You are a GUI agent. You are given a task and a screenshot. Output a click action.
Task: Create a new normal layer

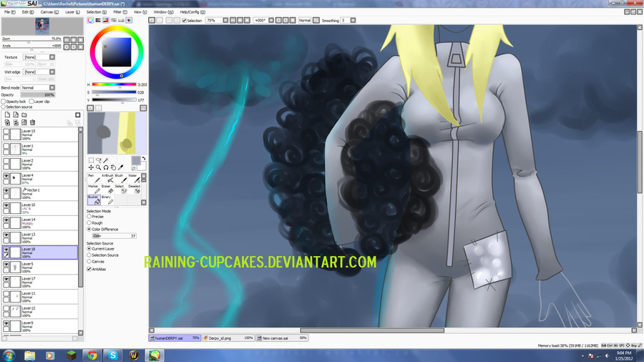pos(7,115)
